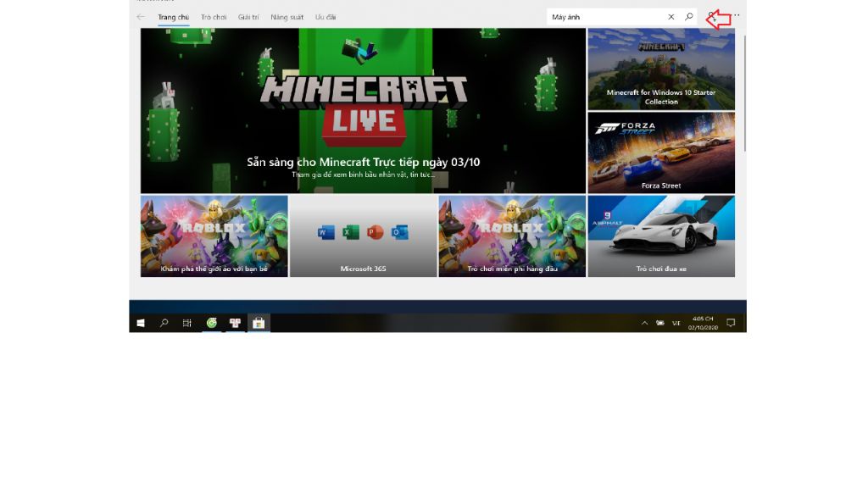The height and width of the screenshot is (488, 868).
Task: Click the Microsoft Store taskbar icon
Action: 259,323
